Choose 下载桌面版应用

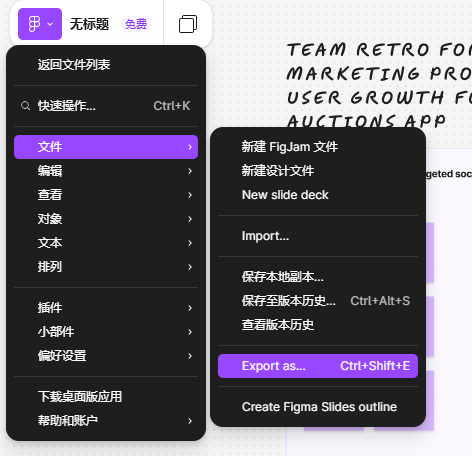coord(106,397)
